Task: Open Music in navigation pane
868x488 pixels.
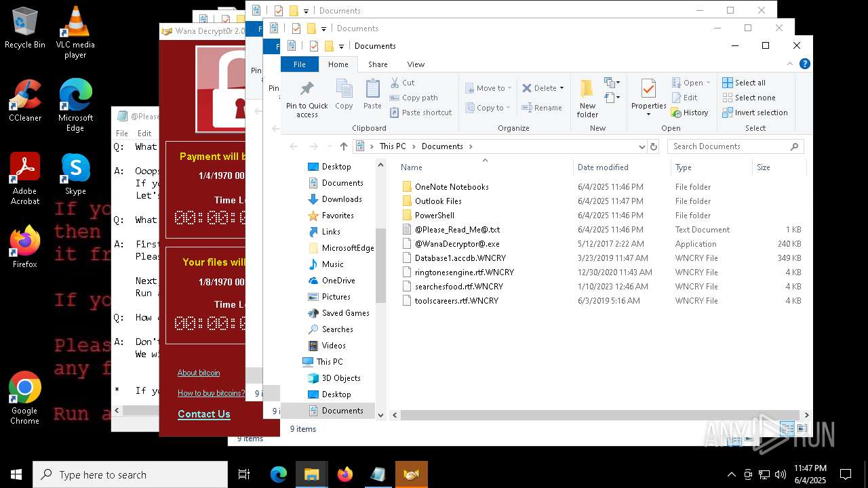Action: pyautogui.click(x=332, y=264)
